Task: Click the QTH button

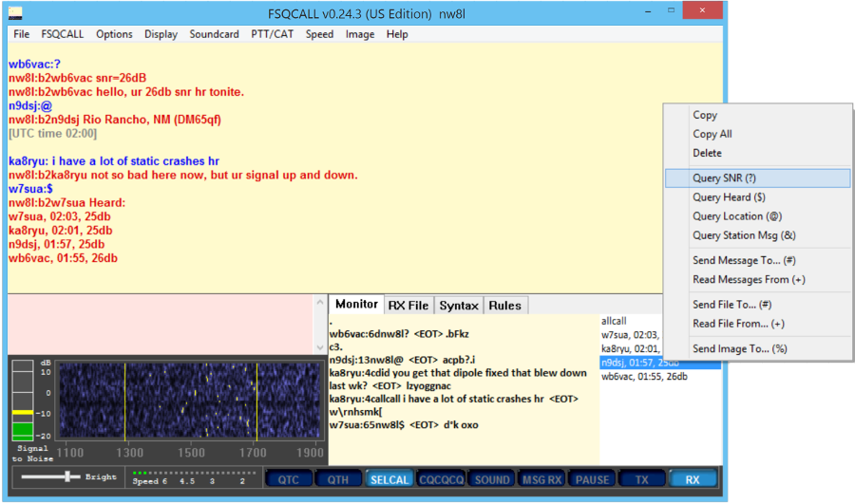Action: click(338, 479)
